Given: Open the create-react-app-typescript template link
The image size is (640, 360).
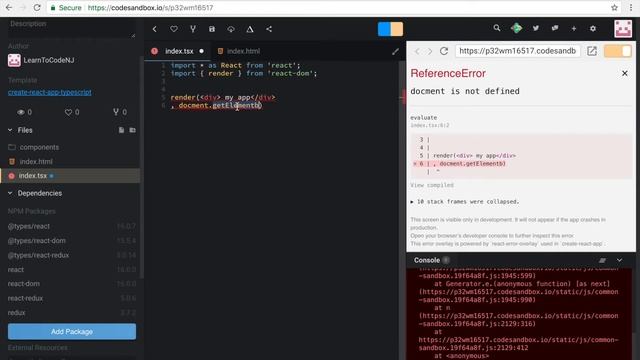Looking at the screenshot, I should click(x=49, y=92).
